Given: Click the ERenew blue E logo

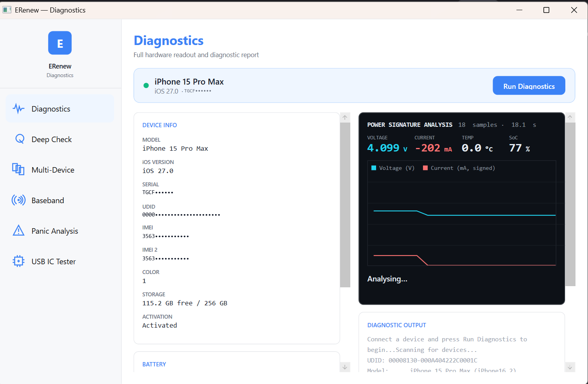Looking at the screenshot, I should coord(60,43).
